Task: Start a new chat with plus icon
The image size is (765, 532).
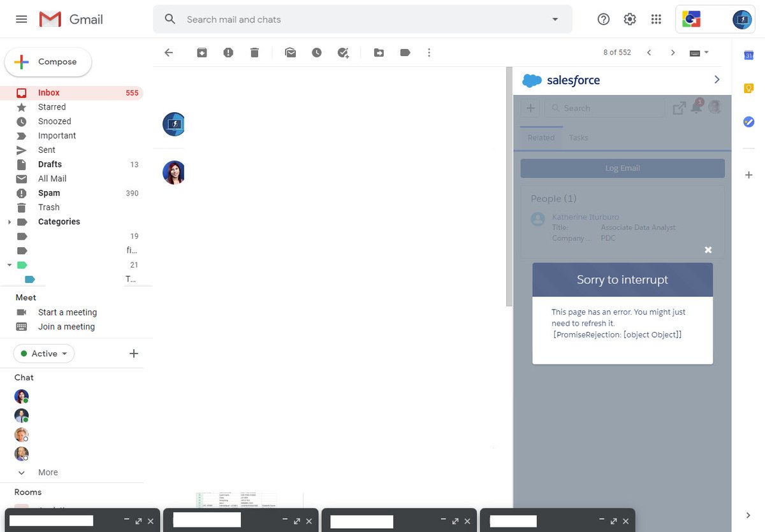Action: (x=134, y=354)
